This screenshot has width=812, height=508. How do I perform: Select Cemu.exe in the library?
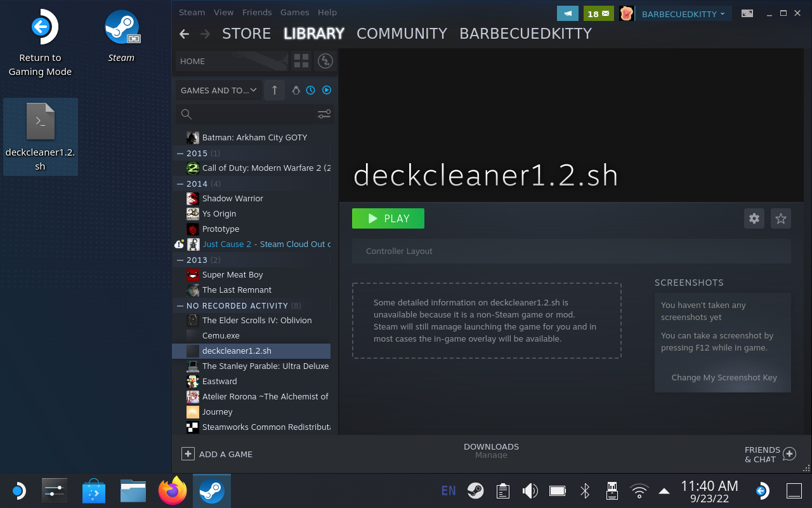(x=251, y=335)
